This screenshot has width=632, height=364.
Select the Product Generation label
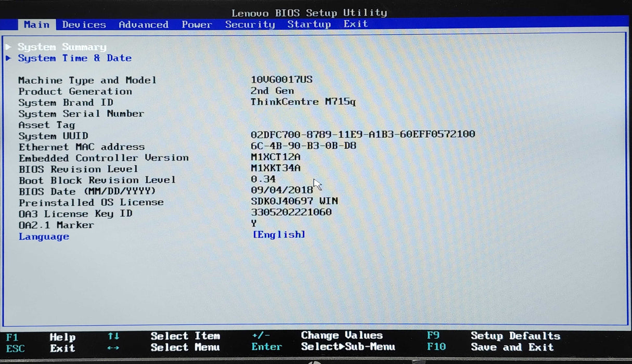click(x=75, y=92)
